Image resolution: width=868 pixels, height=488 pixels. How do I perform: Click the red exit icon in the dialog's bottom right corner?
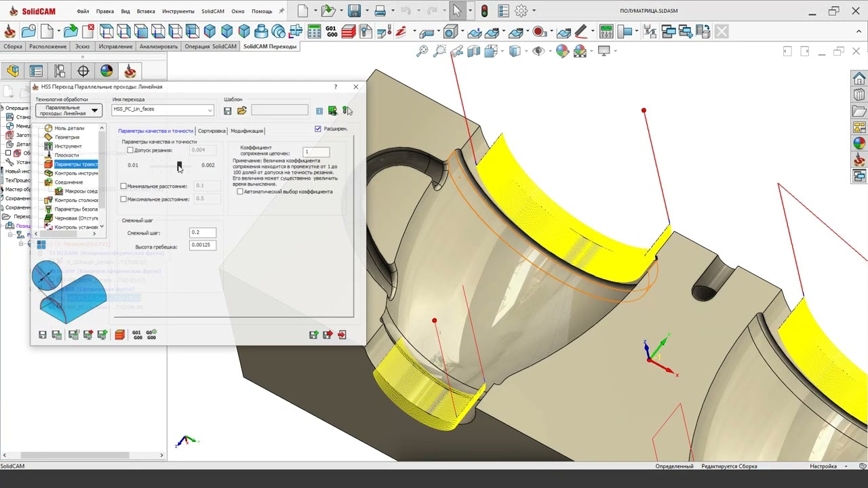pyautogui.click(x=342, y=335)
